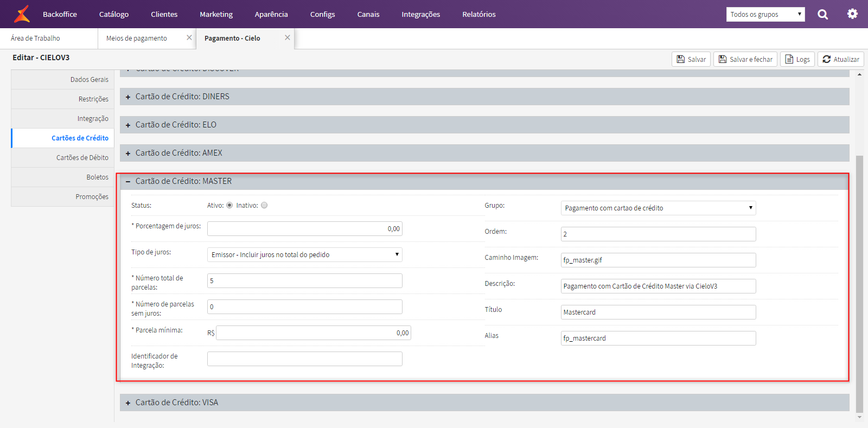
Task: Click the Número de parcelas sem juros field
Action: (x=305, y=306)
